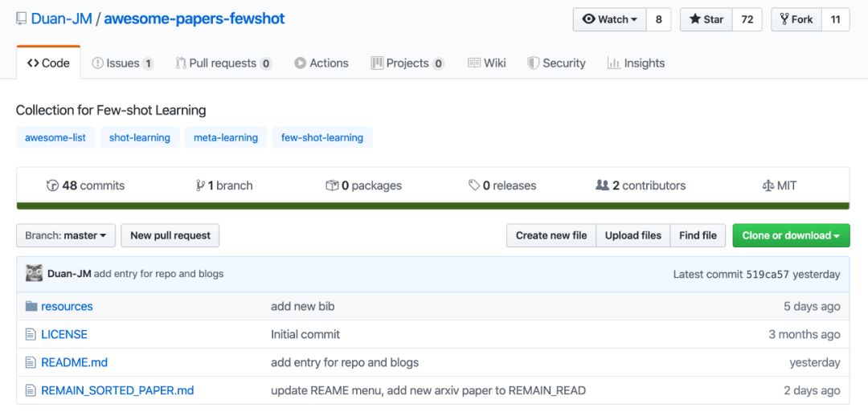View the 48 commits history

86,186
